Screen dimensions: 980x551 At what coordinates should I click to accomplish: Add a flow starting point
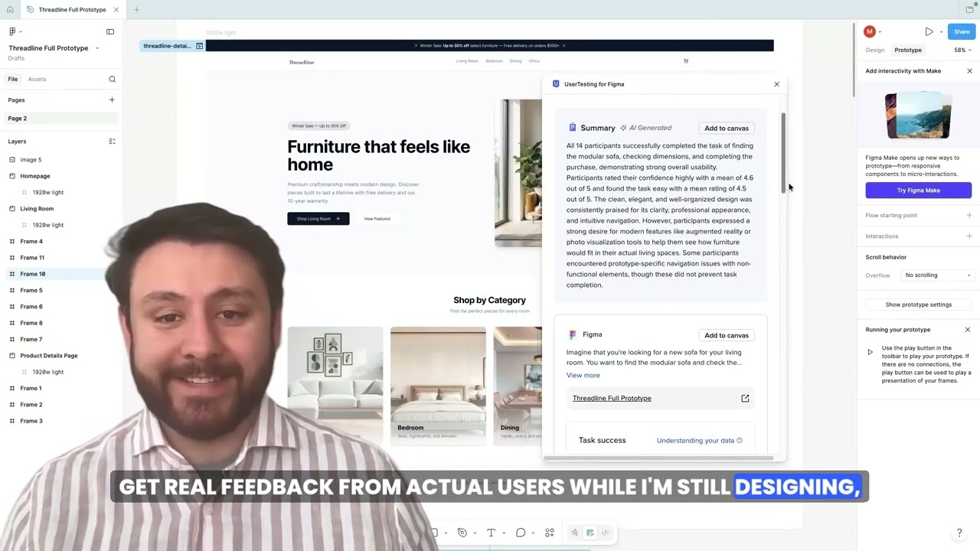969,215
